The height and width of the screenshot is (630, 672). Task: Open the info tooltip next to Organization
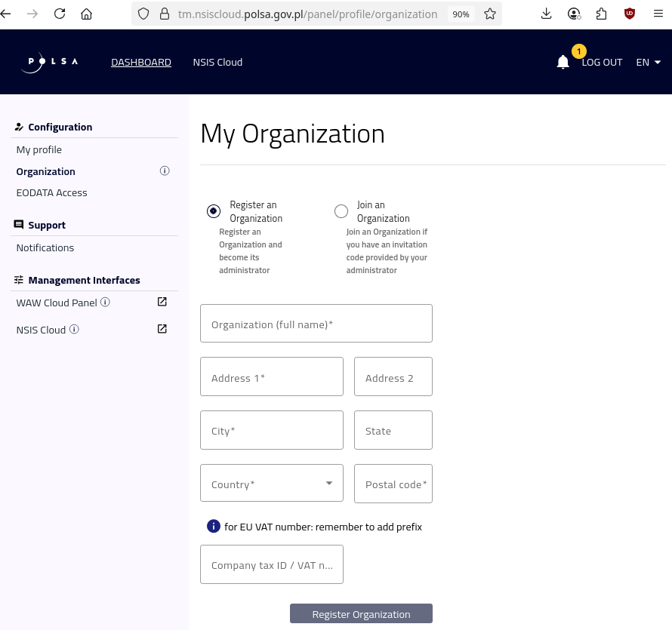tap(165, 171)
